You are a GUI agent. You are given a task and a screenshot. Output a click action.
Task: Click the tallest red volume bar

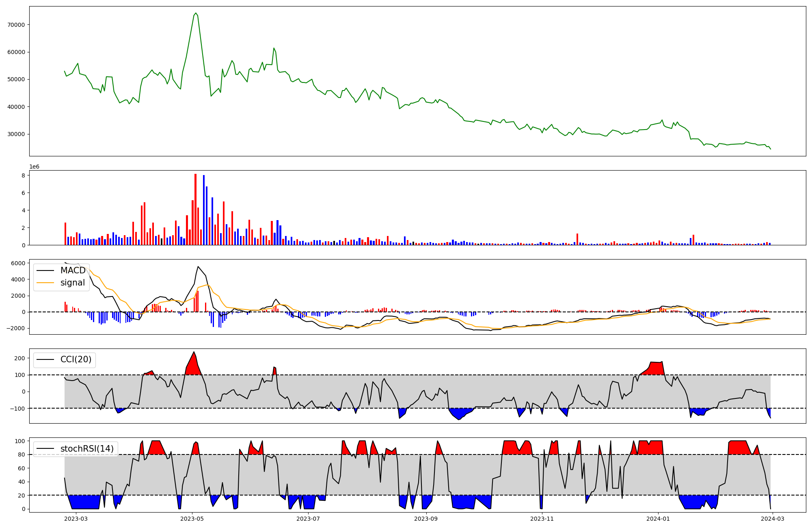pyautogui.click(x=196, y=209)
